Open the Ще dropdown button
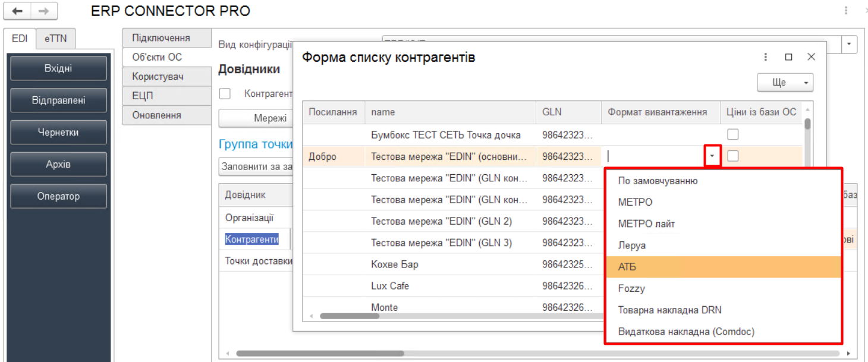The height and width of the screenshot is (362, 868). 785,83
